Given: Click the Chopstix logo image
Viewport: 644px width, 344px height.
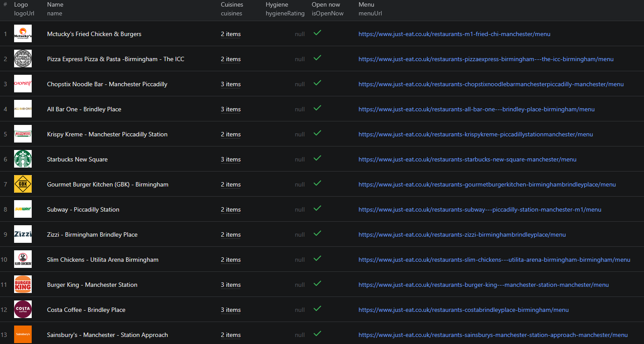Looking at the screenshot, I should 23,84.
